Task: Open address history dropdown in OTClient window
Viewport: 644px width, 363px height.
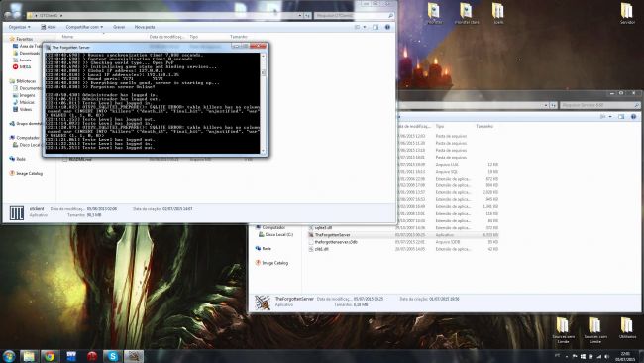Action: [300, 16]
